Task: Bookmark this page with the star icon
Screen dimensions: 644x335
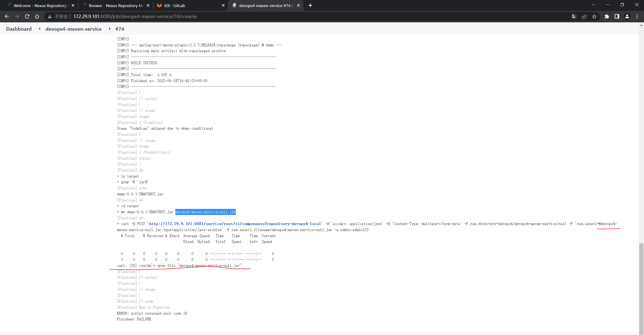Action: point(594,16)
